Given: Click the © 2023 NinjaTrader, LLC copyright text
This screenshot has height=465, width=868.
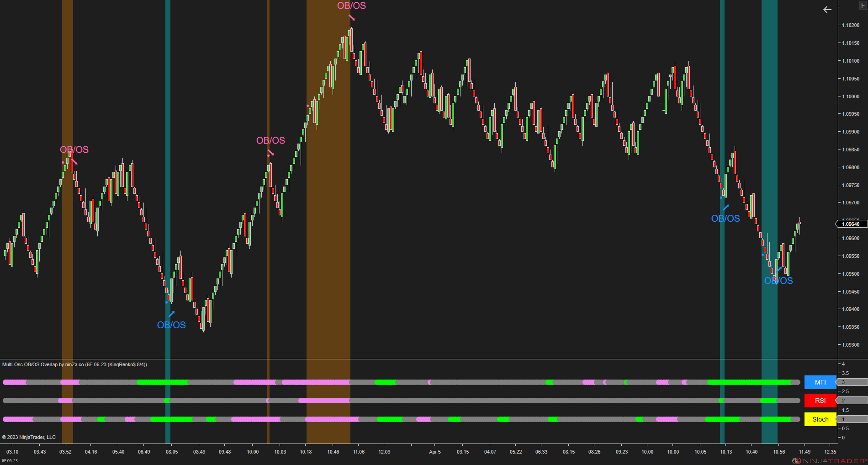Looking at the screenshot, I should (29, 437).
